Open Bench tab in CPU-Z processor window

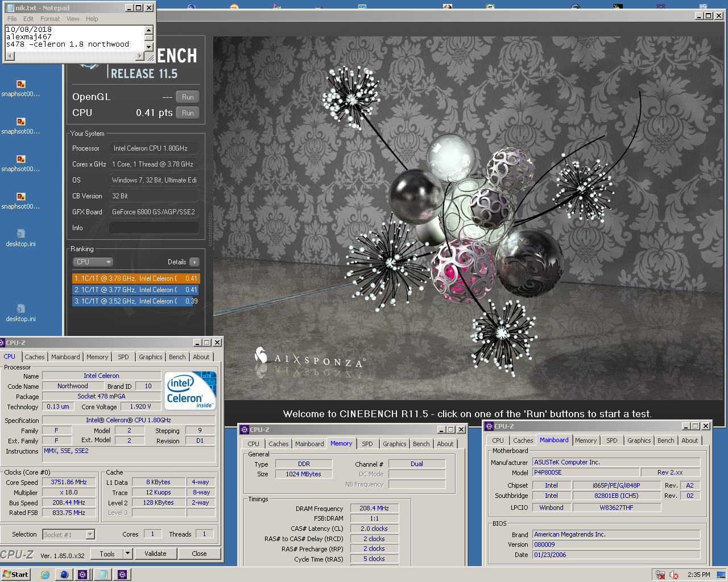click(177, 357)
